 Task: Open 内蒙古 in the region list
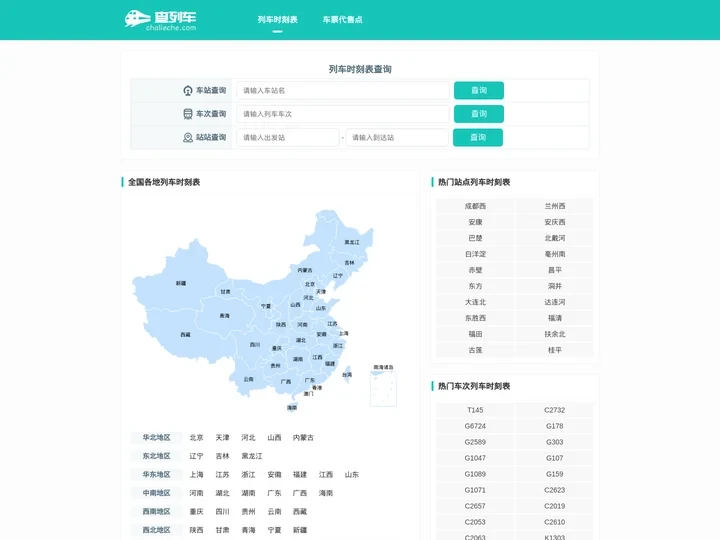point(303,438)
